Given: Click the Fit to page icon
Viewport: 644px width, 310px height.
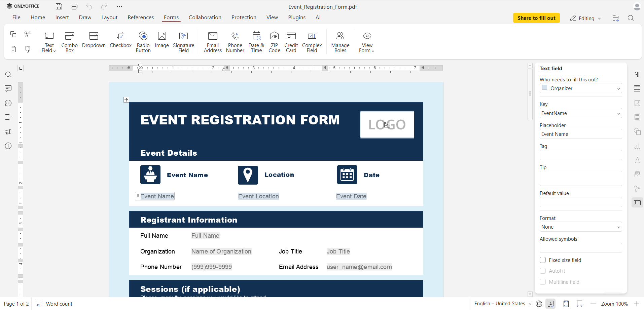Looking at the screenshot, I should click(566, 304).
